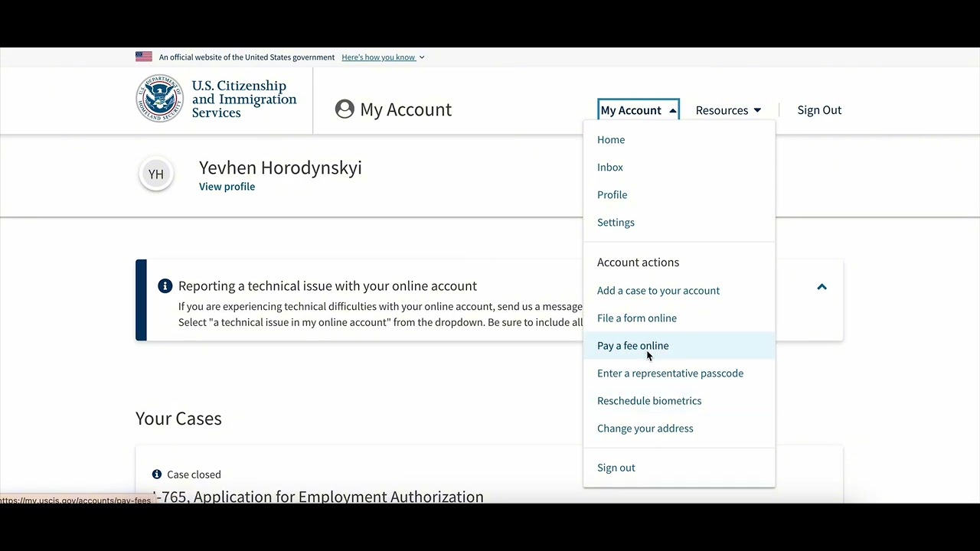Click the 'Your Cases' heading
Screen dimensions: 980x551
178,419
